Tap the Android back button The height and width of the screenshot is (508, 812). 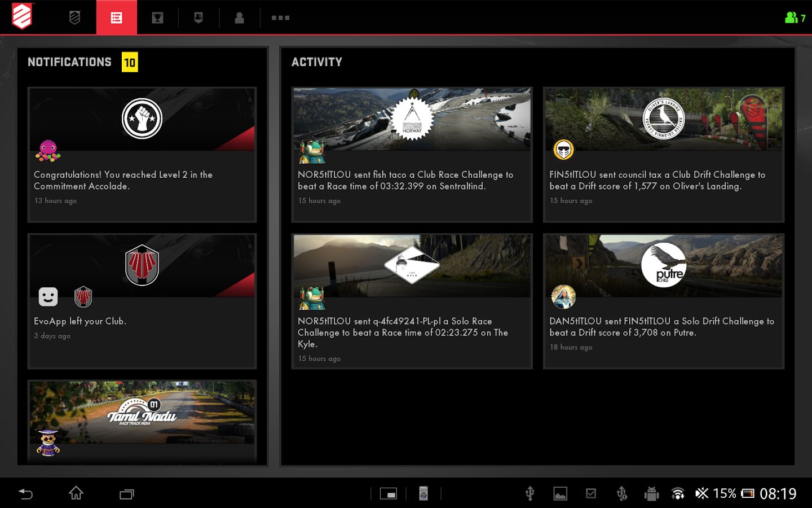click(26, 494)
